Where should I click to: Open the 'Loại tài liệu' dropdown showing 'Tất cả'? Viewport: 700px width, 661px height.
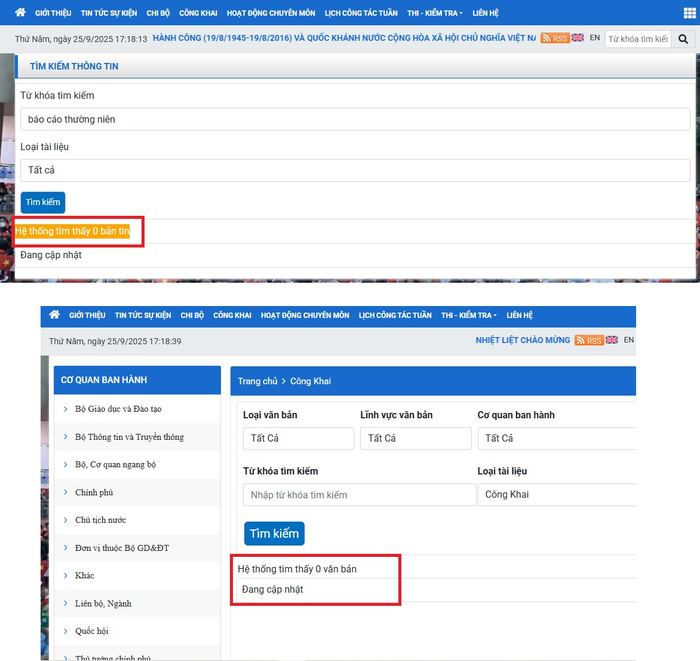355,170
